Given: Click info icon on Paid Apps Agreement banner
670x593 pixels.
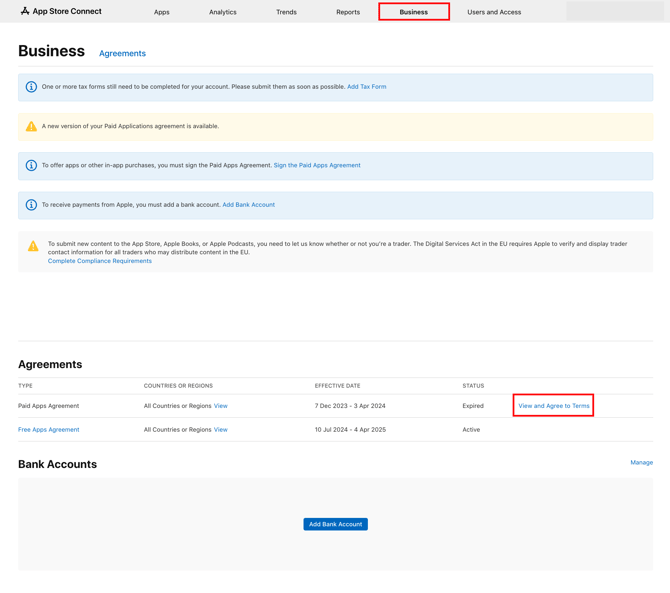Looking at the screenshot, I should point(31,166).
